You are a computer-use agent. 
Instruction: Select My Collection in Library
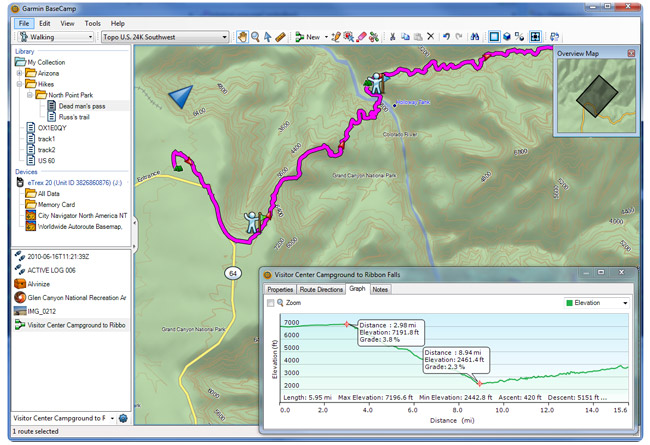point(46,62)
